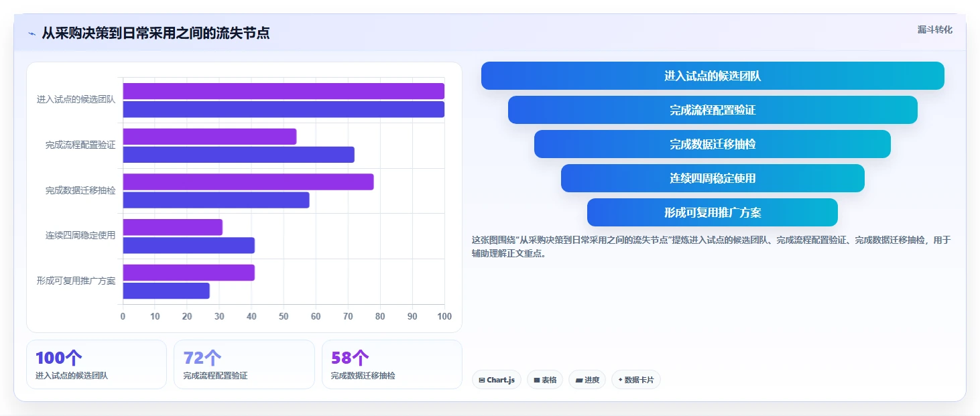This screenshot has height=416, width=980.
Task: Click y-axis label 完成流程配置验证
Action: click(80, 145)
